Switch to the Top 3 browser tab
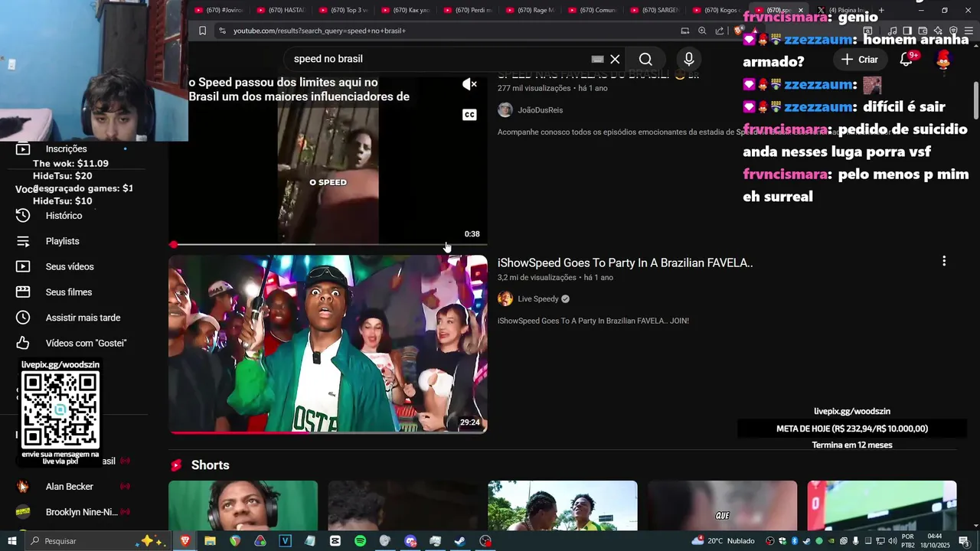980x551 pixels. pyautogui.click(x=343, y=10)
